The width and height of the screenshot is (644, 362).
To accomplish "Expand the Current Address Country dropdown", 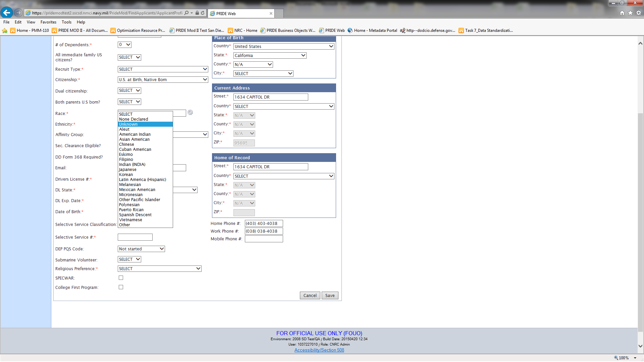I will click(x=284, y=106).
